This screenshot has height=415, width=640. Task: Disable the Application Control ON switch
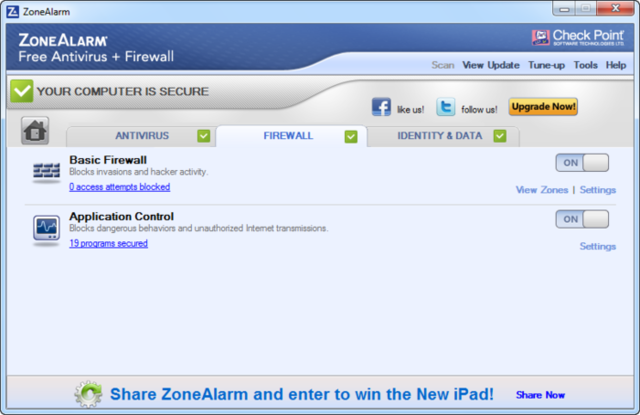[582, 219]
